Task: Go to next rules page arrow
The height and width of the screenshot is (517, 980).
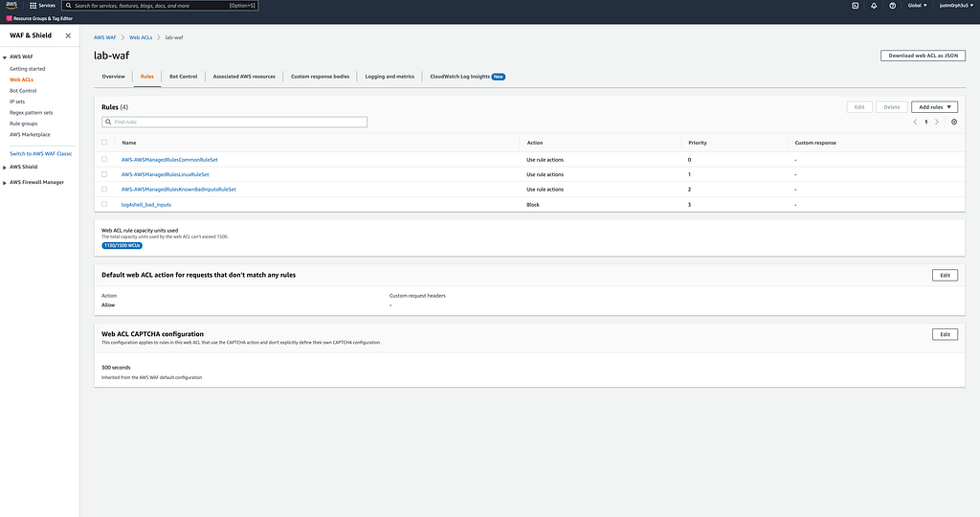Action: tap(936, 122)
